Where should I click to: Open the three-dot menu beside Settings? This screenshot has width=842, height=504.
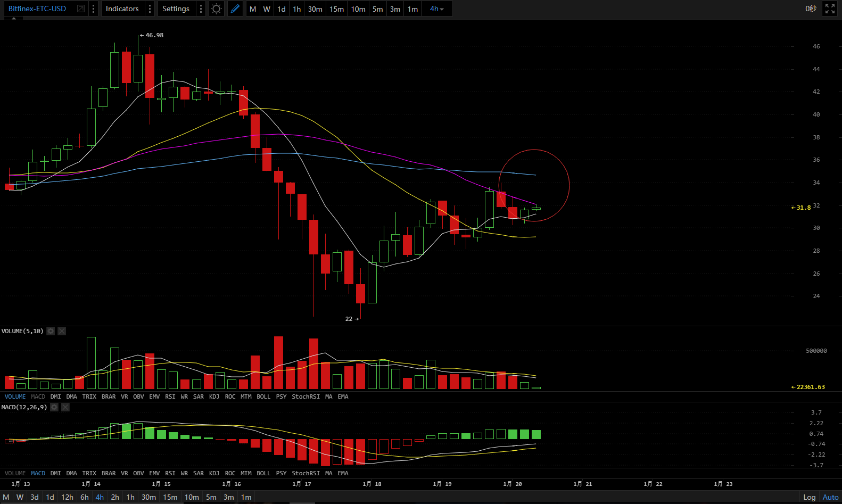[x=201, y=9]
